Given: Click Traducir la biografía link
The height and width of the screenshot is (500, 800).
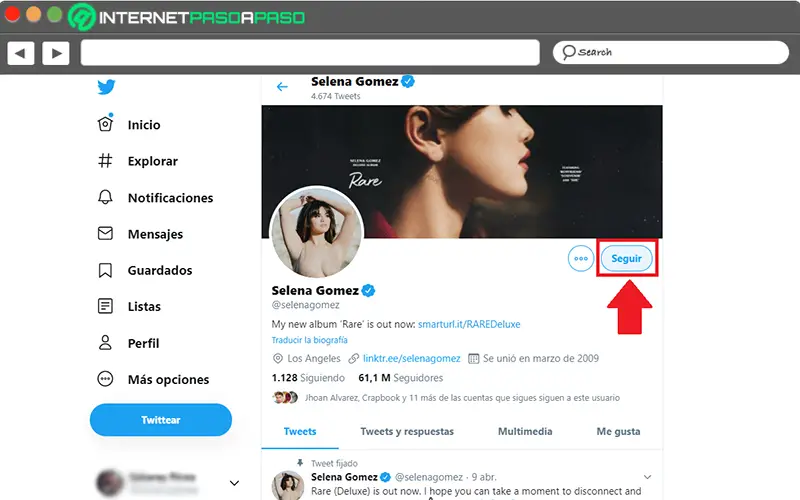Looking at the screenshot, I should coord(309,340).
